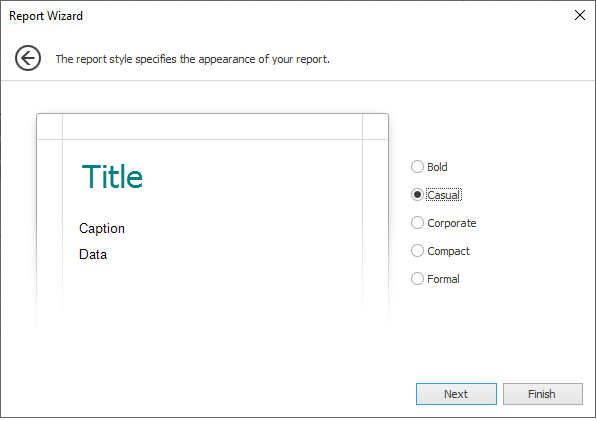Image resolution: width=597 pixels, height=421 pixels.
Task: Click the Caption text in preview
Action: click(x=102, y=228)
